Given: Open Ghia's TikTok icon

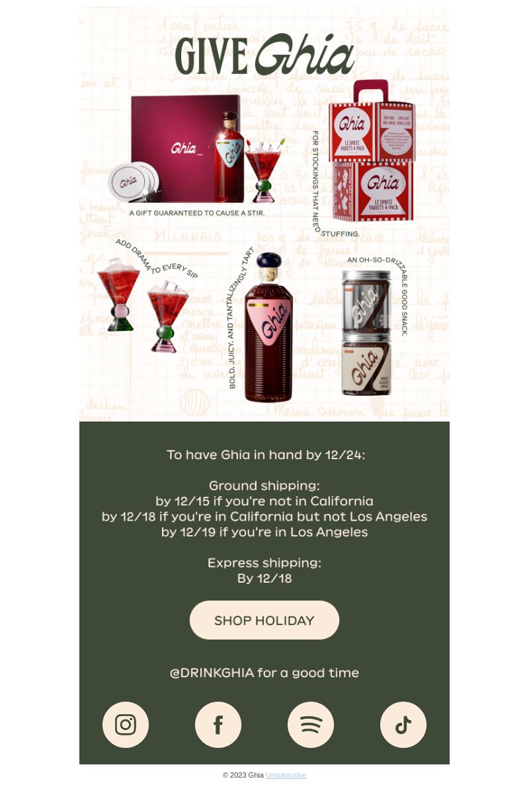Looking at the screenshot, I should (403, 725).
